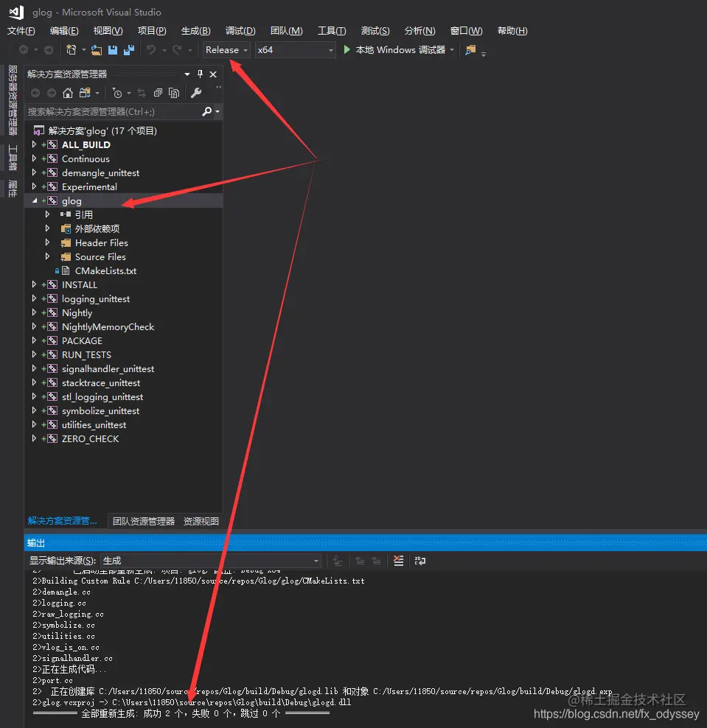Click the sync with active document icon
This screenshot has width=707, height=728.
point(142,94)
